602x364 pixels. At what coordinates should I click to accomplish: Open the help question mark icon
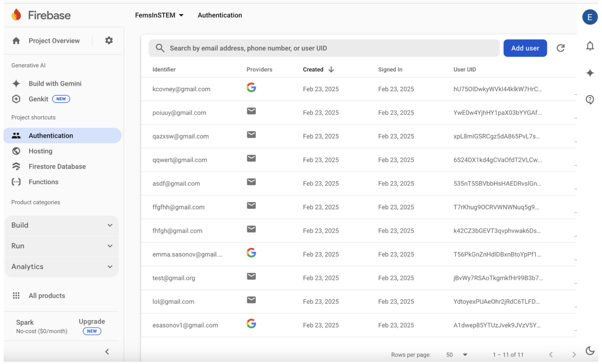point(590,100)
